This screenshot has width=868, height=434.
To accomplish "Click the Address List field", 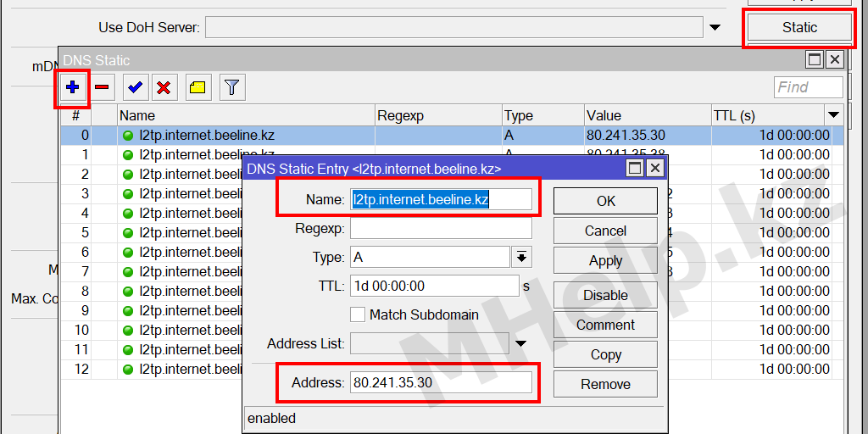I will (x=430, y=344).
